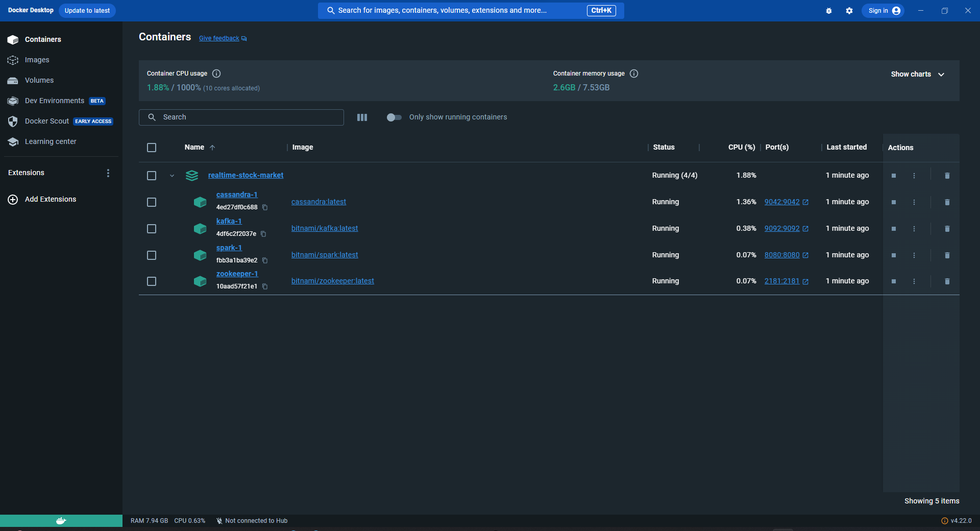This screenshot has width=980, height=531.
Task: Open cassandra:latest image link
Action: pyautogui.click(x=318, y=202)
